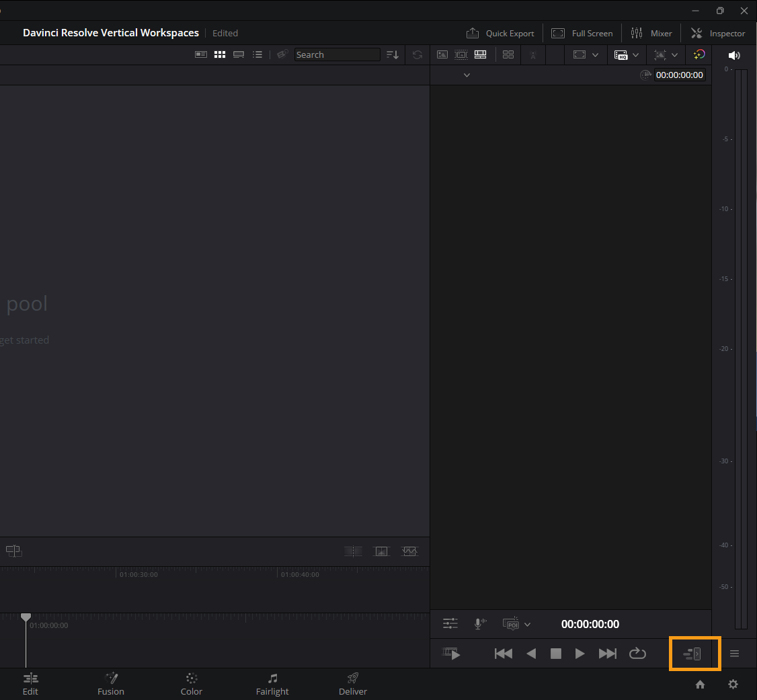Click the colorful sparkle effects icon
This screenshot has height=700, width=757.
pyautogui.click(x=699, y=54)
